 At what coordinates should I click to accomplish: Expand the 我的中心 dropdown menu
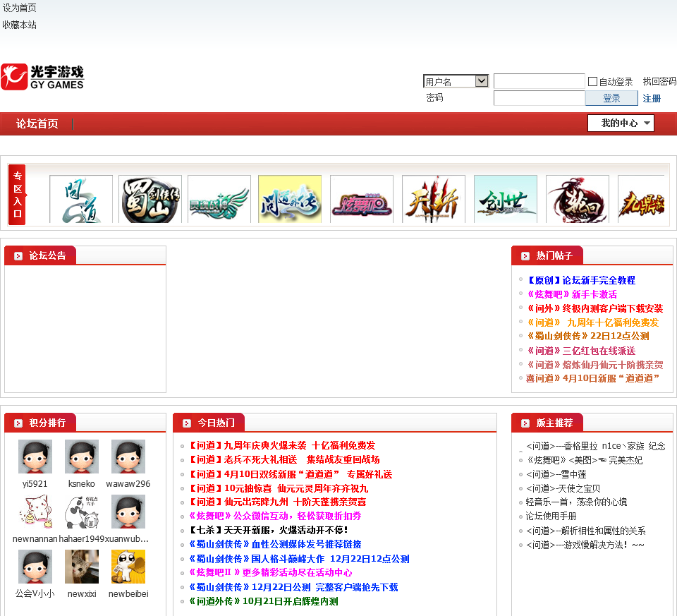tap(621, 123)
